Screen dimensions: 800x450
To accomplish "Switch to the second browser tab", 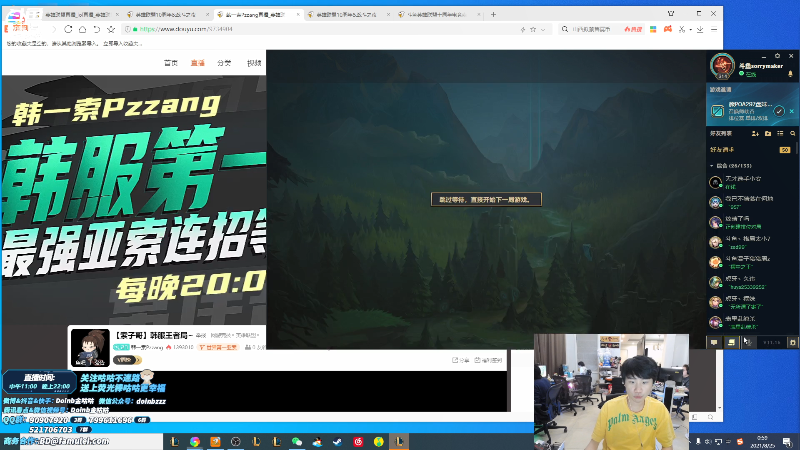I will (168, 14).
